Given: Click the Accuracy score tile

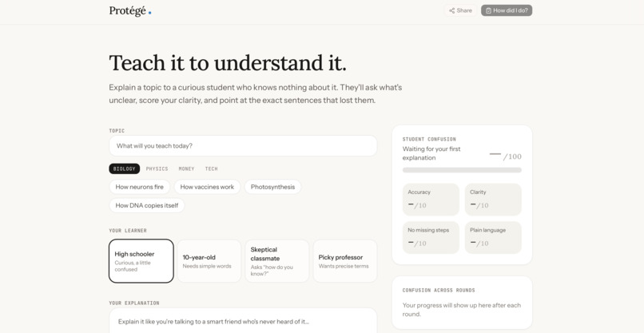Looking at the screenshot, I should [431, 199].
